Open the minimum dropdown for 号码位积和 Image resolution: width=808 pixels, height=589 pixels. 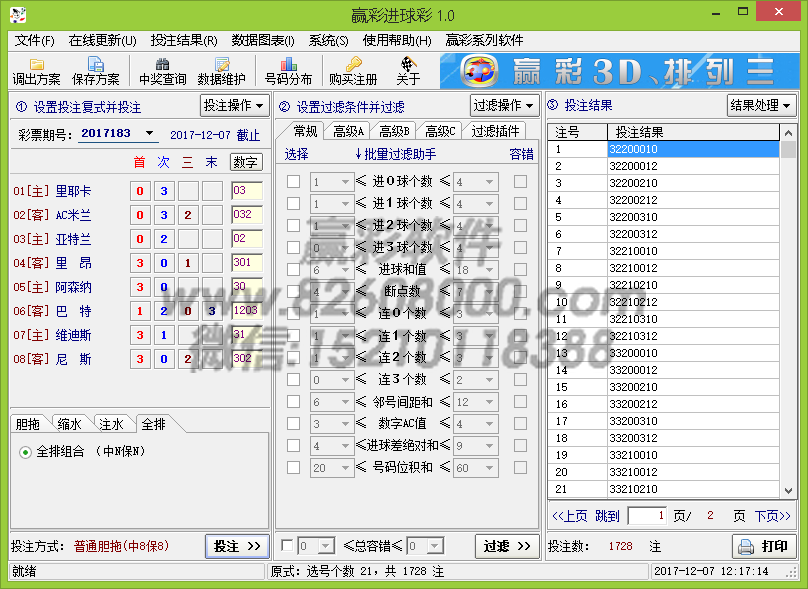[345, 468]
